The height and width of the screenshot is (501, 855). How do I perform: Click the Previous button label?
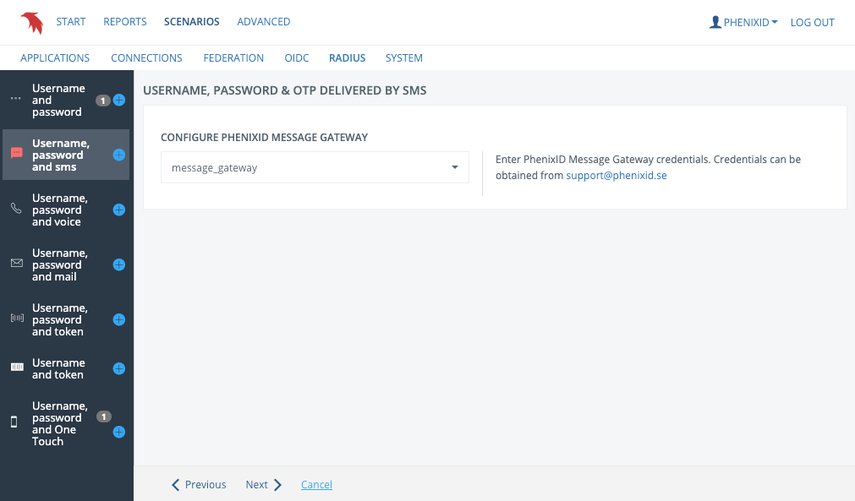pyautogui.click(x=205, y=485)
